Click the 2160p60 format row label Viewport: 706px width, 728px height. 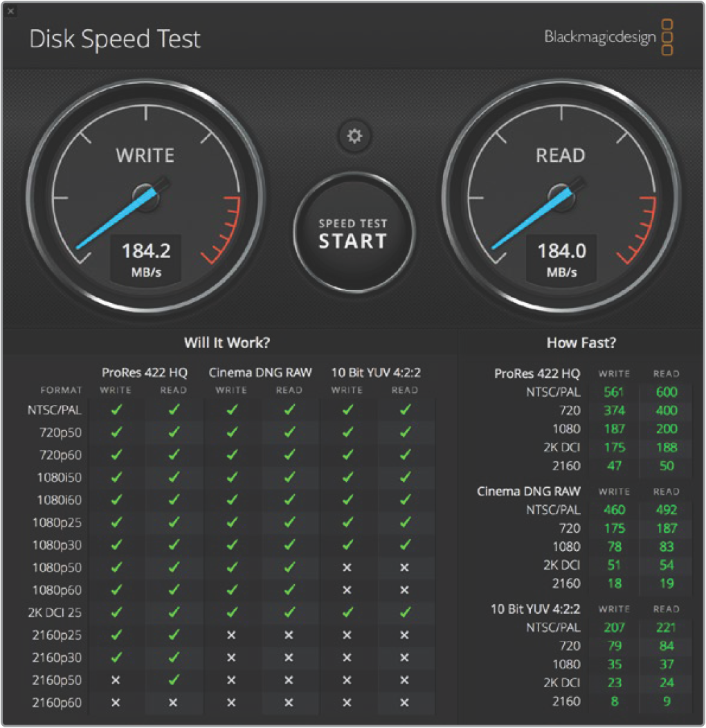tap(57, 702)
